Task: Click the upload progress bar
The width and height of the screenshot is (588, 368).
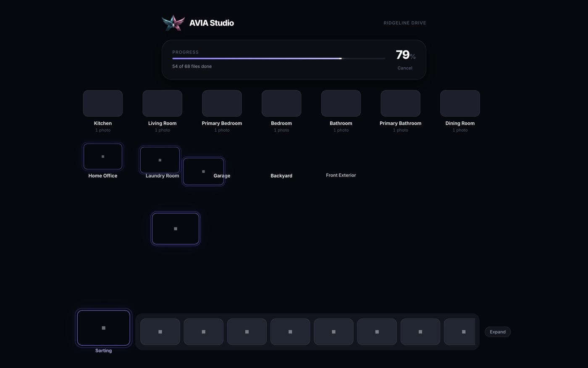Action: [278, 58]
